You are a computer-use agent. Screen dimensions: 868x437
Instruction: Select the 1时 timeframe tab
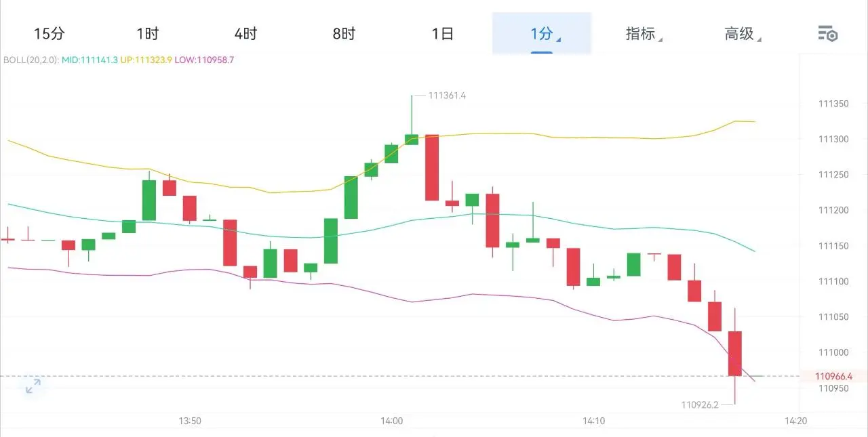coord(147,33)
